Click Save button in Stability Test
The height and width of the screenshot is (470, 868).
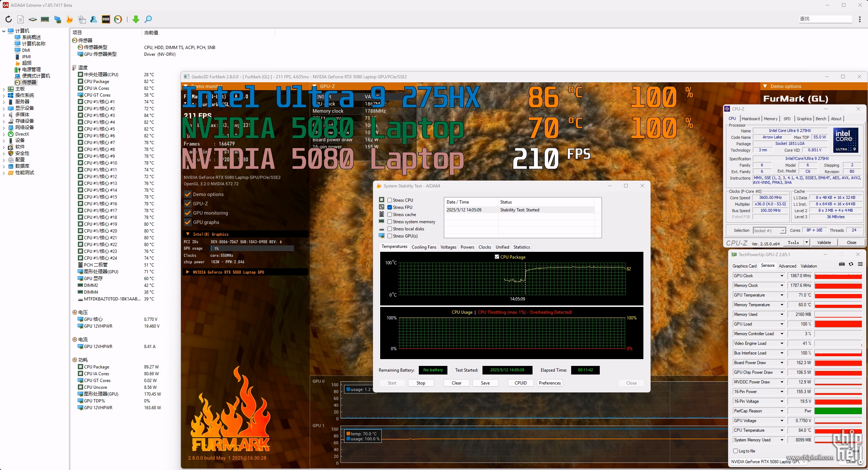coord(485,383)
